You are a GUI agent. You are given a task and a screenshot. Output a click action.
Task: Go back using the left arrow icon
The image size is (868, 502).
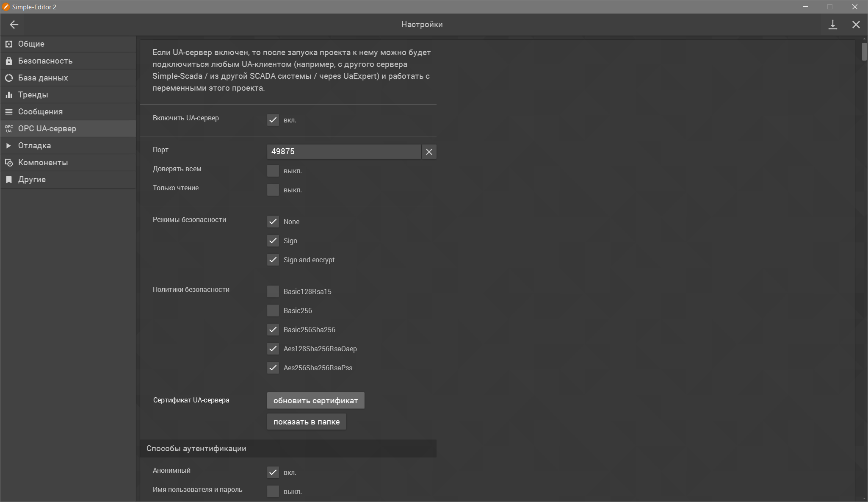tap(14, 25)
